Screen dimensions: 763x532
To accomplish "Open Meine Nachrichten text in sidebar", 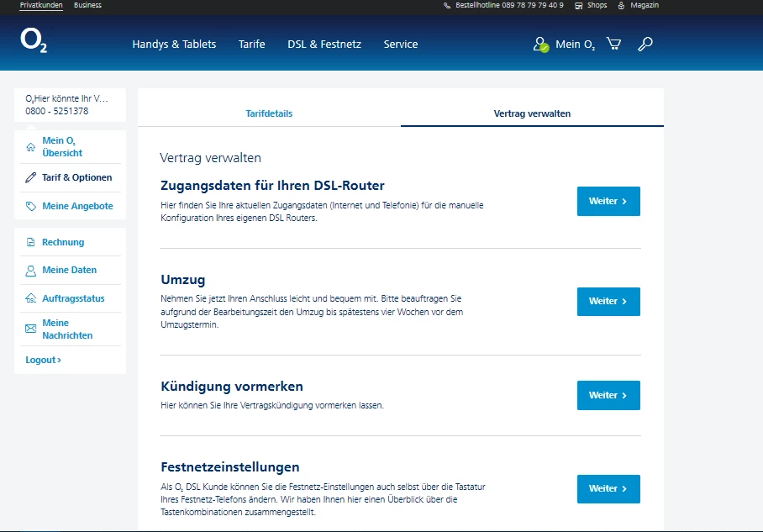I will (x=67, y=329).
